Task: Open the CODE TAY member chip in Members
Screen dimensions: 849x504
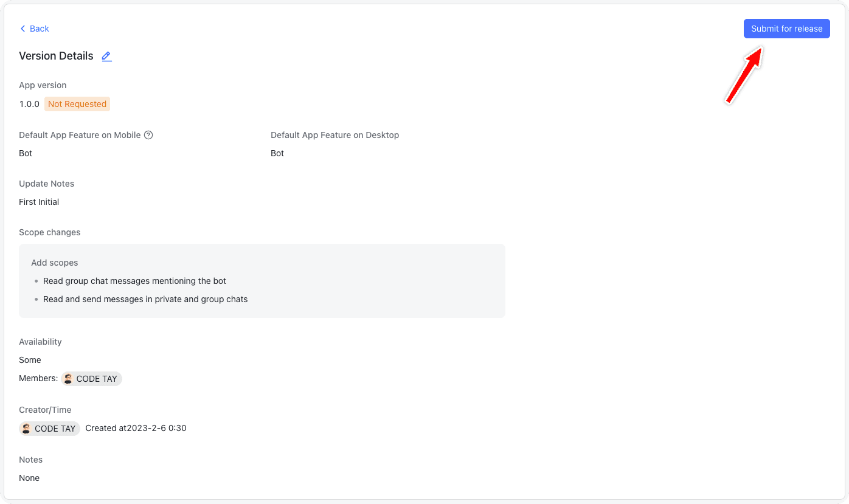Action: (91, 378)
